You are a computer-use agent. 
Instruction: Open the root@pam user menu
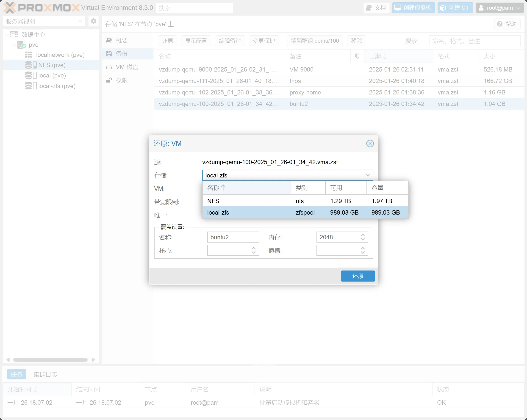[x=499, y=8]
